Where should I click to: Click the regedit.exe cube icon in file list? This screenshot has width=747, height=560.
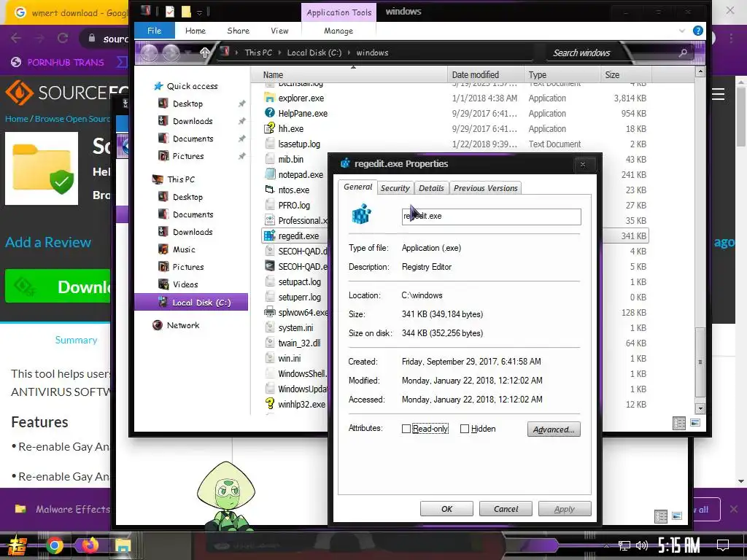(x=270, y=236)
